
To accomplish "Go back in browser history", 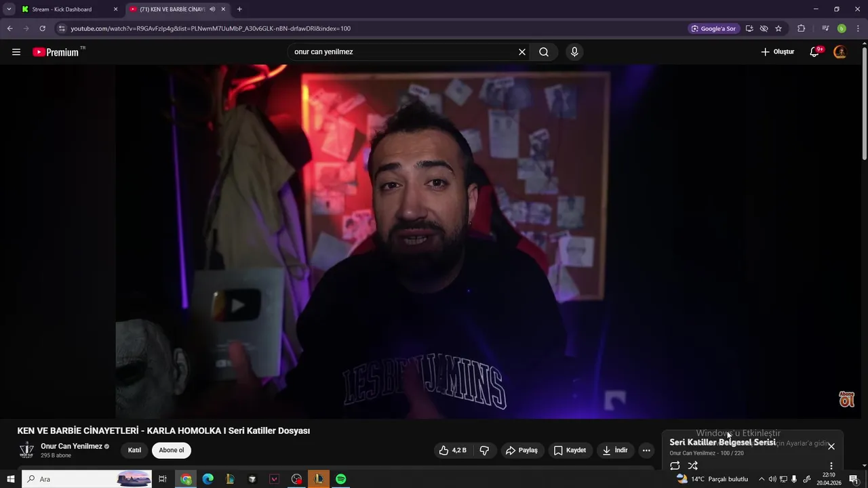I will coord(9,28).
